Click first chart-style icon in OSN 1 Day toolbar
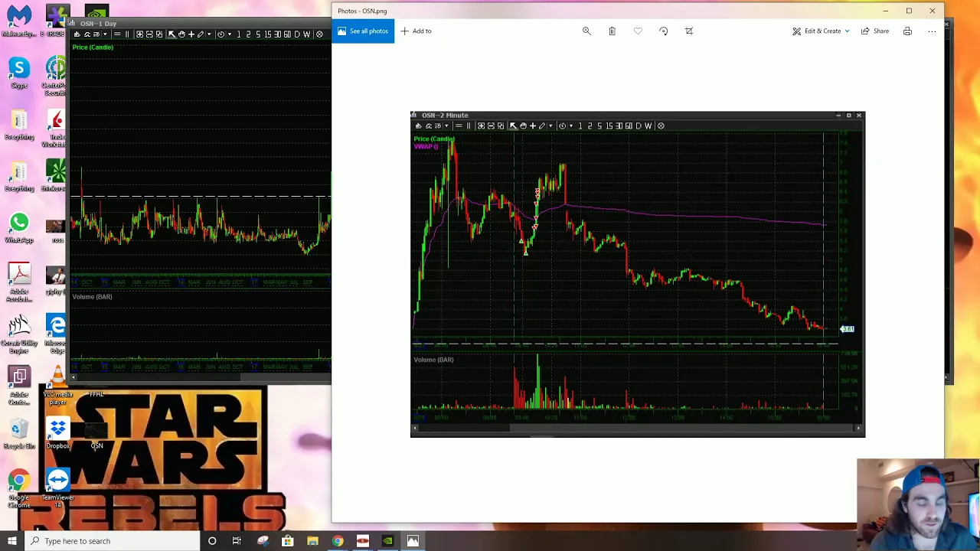Image resolution: width=980 pixels, height=551 pixels. (77, 34)
